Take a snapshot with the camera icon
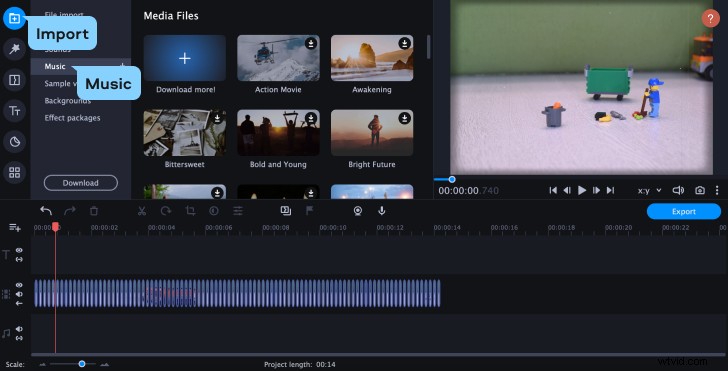The height and width of the screenshot is (371, 728). click(700, 190)
